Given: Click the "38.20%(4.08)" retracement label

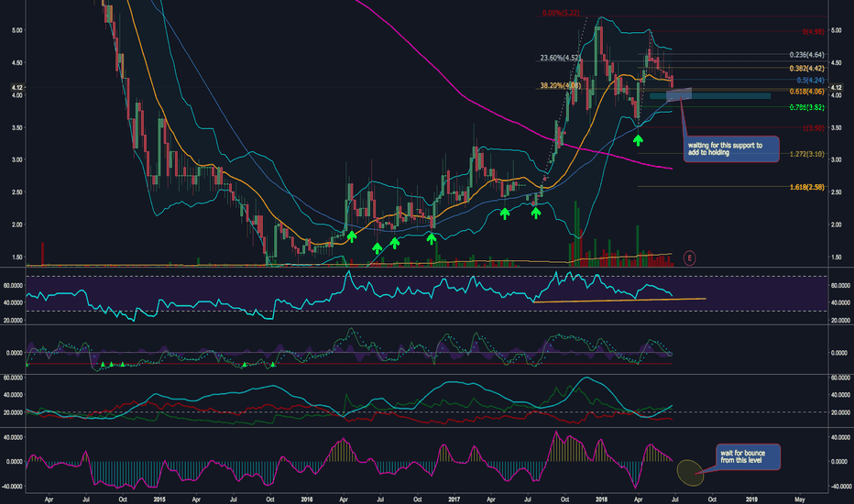Looking at the screenshot, I should click(560, 85).
